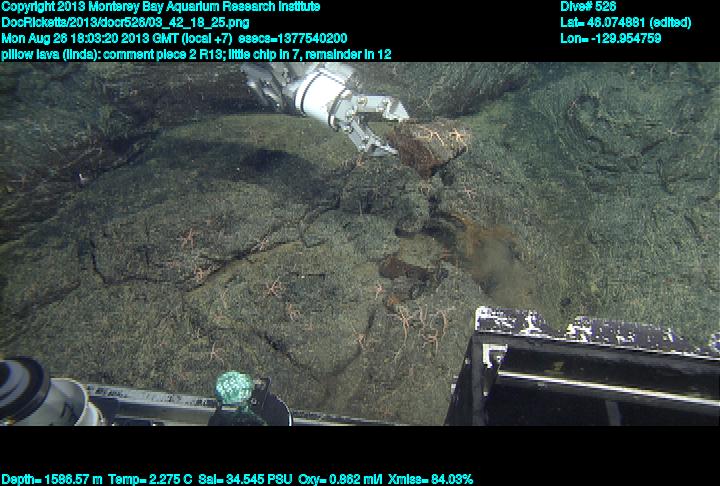Click the 'pillow lava (linda)' comment line
Viewport: 720px width, 486px height.
(x=196, y=55)
